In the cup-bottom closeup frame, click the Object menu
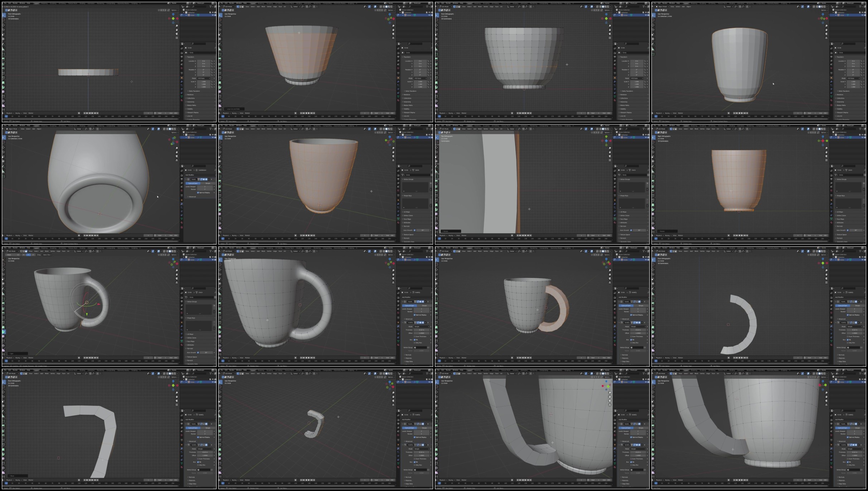The image size is (868, 491). [x=39, y=129]
